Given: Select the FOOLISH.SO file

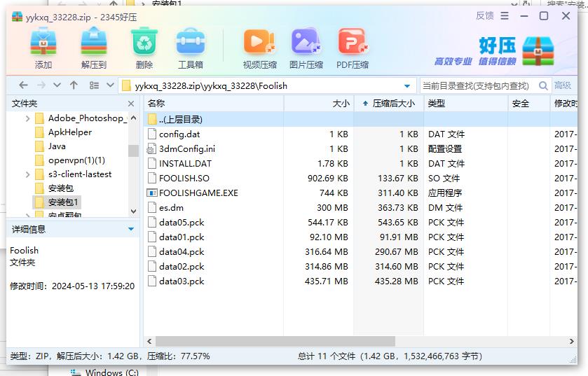Looking at the screenshot, I should click(x=360, y=179).
